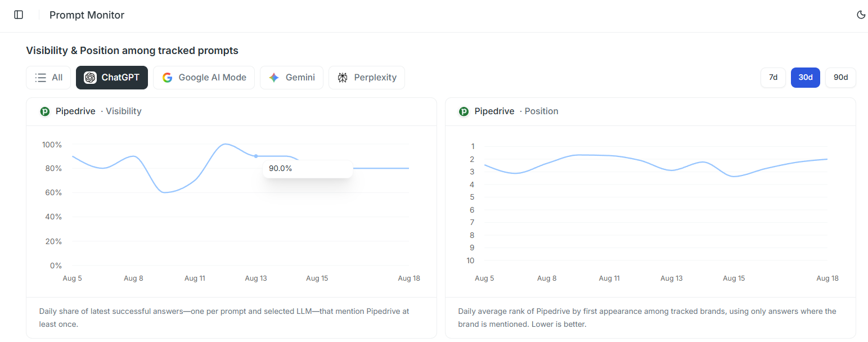
Task: Click Aug 8 label on Visibility chart
Action: click(133, 278)
